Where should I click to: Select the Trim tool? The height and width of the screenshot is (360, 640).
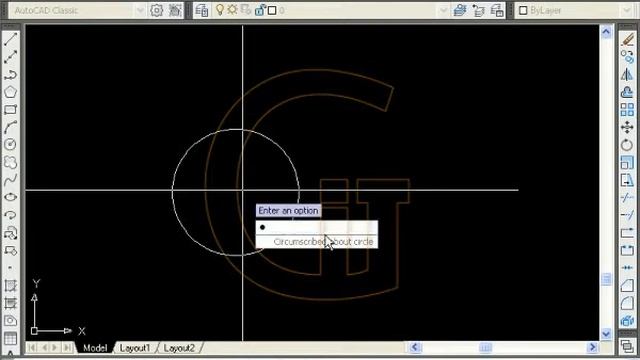627,197
